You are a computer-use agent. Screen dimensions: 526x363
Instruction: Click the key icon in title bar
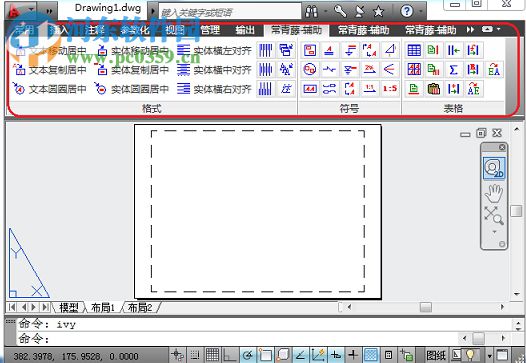340,12
